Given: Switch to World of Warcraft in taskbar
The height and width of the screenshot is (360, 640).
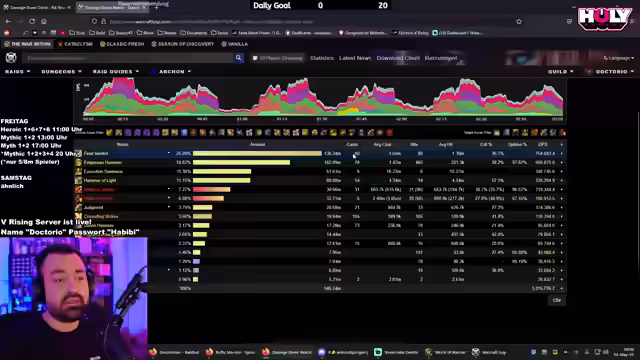Looking at the screenshot, I should coord(445,352).
